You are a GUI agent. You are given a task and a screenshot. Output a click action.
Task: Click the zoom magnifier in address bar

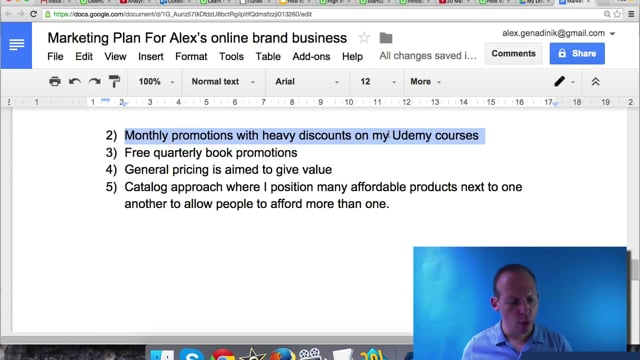[607, 14]
